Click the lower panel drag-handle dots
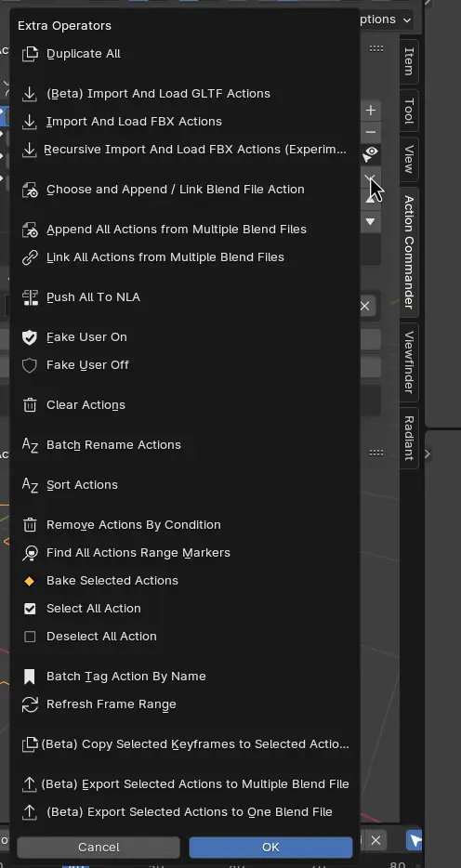 point(376,453)
